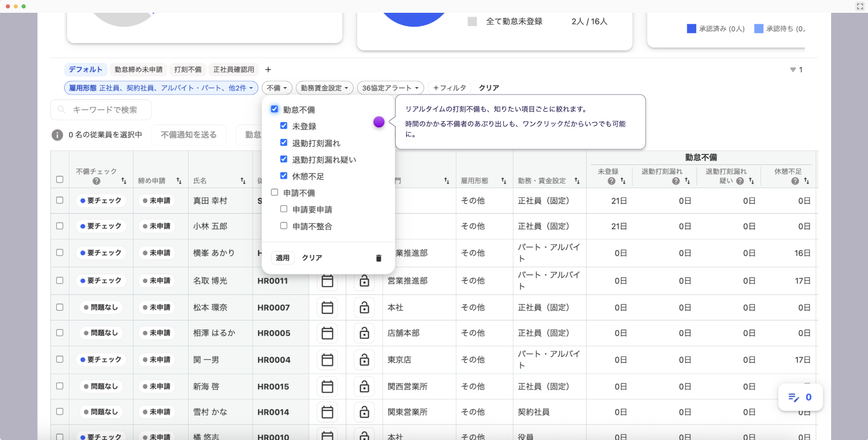Select row checkbox for 松本 環奈
The image size is (868, 440).
[60, 307]
